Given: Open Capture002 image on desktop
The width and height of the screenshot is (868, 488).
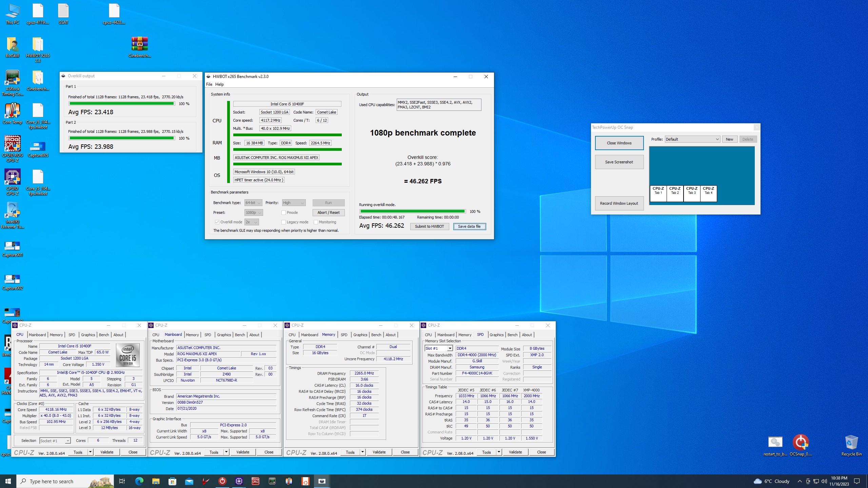Looking at the screenshot, I should click(12, 282).
